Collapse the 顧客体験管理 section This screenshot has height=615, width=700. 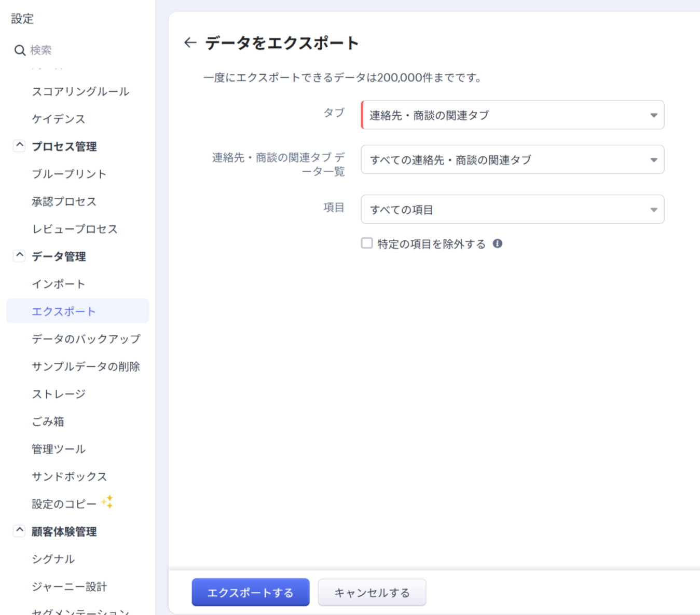point(19,531)
